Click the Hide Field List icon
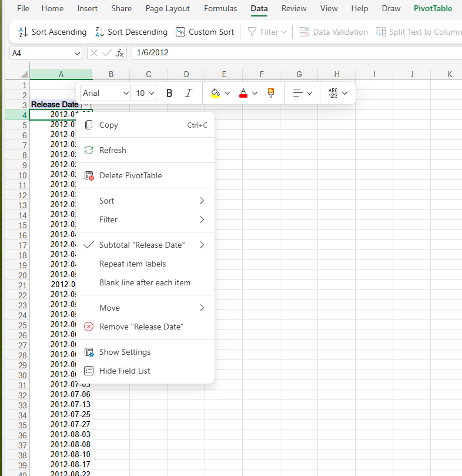462x476 pixels. coord(89,371)
